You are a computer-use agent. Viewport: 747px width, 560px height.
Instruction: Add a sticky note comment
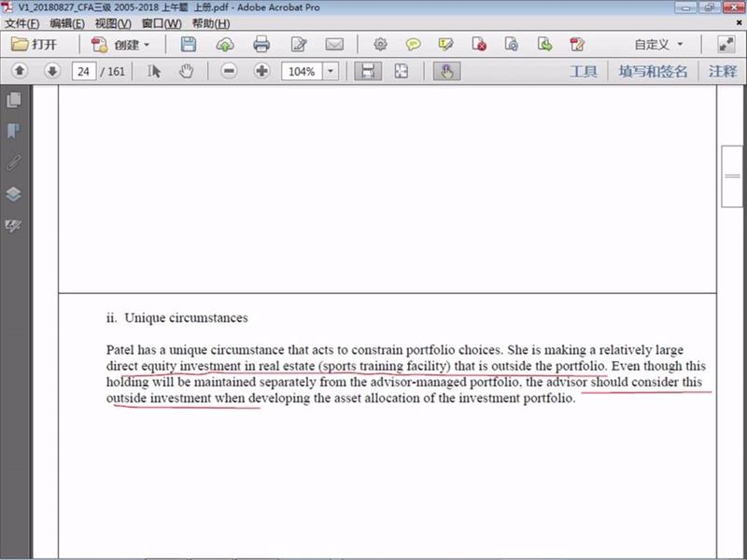413,44
